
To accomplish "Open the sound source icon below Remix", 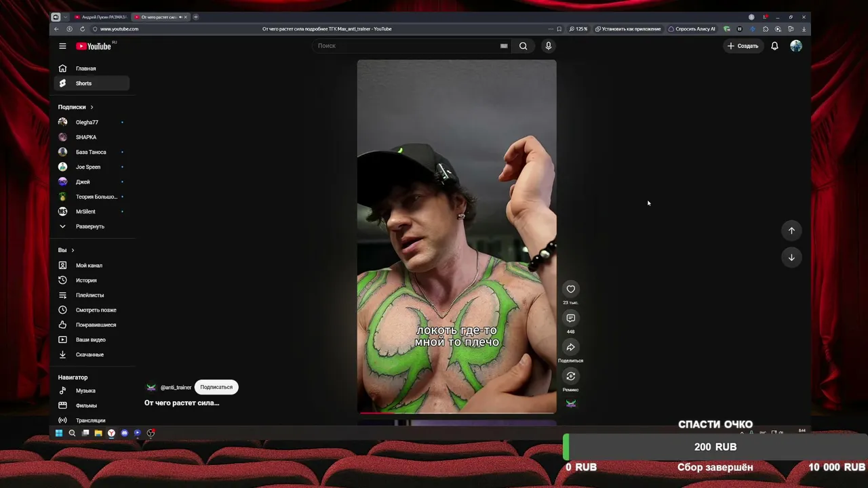I will click(571, 403).
